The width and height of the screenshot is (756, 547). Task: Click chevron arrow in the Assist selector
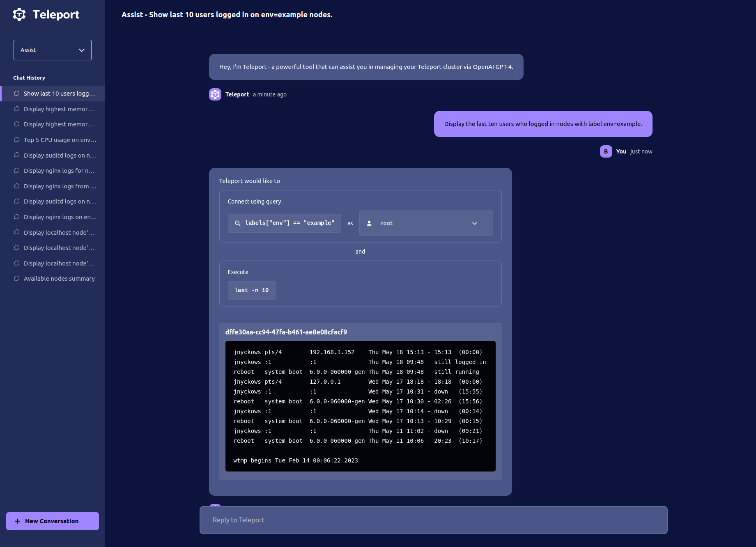(x=82, y=50)
